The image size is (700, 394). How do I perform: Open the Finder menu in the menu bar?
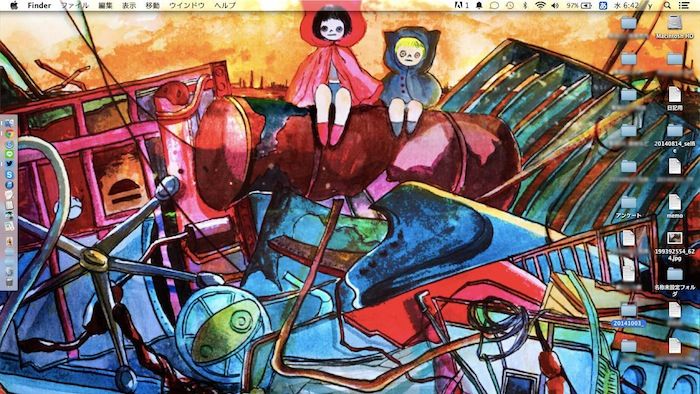pyautogui.click(x=39, y=5)
